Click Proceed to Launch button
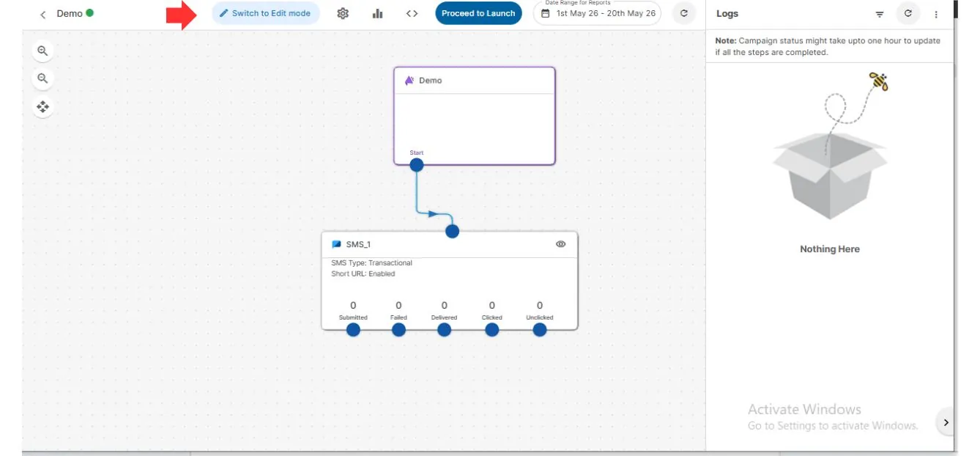This screenshot has width=980, height=456. pos(478,13)
